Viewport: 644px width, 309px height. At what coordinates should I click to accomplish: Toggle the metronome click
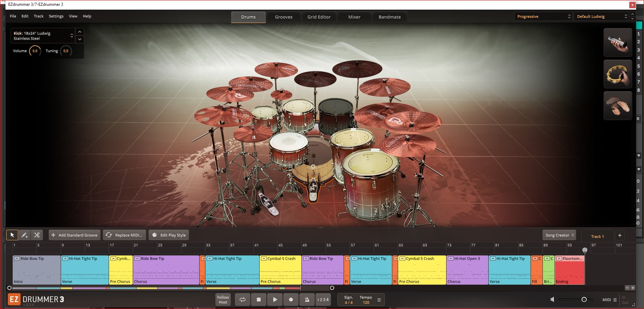click(307, 299)
